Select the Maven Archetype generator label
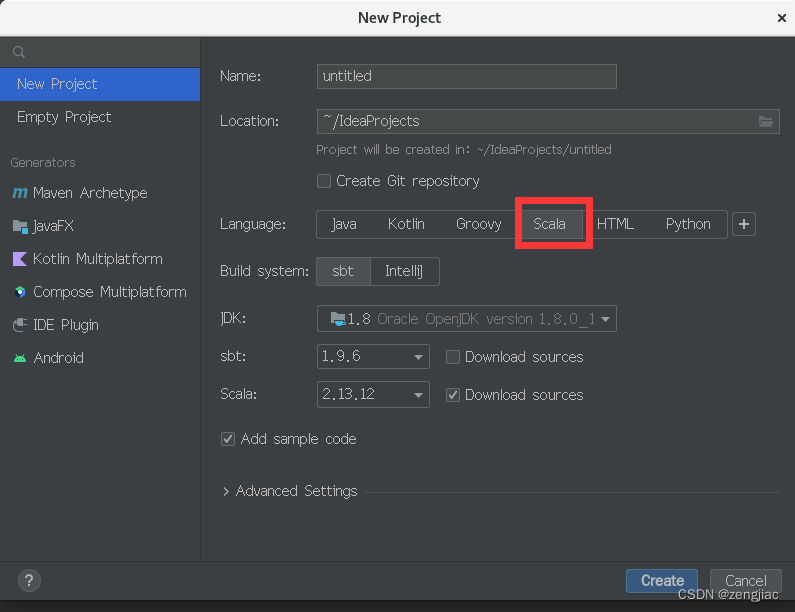795x612 pixels. pyautogui.click(x=90, y=193)
